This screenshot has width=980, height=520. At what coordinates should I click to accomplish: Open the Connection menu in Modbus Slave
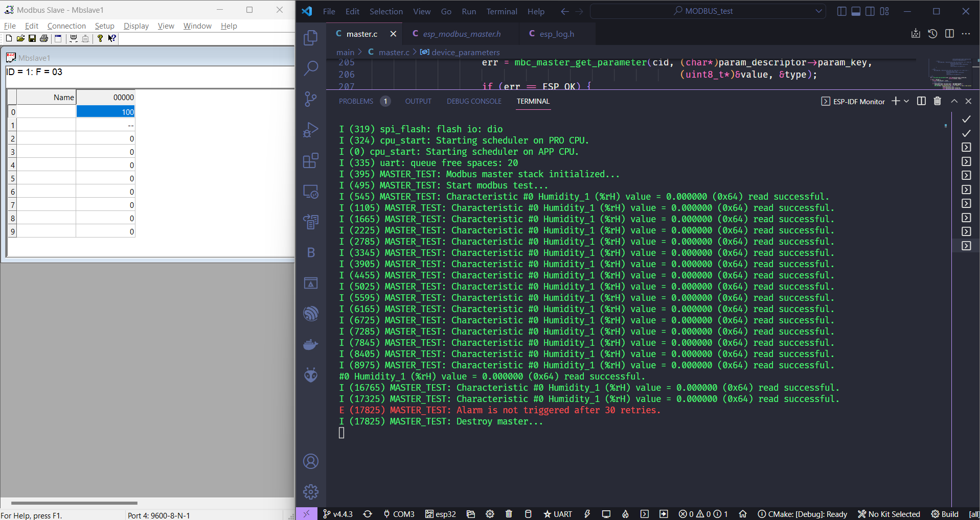coord(66,26)
